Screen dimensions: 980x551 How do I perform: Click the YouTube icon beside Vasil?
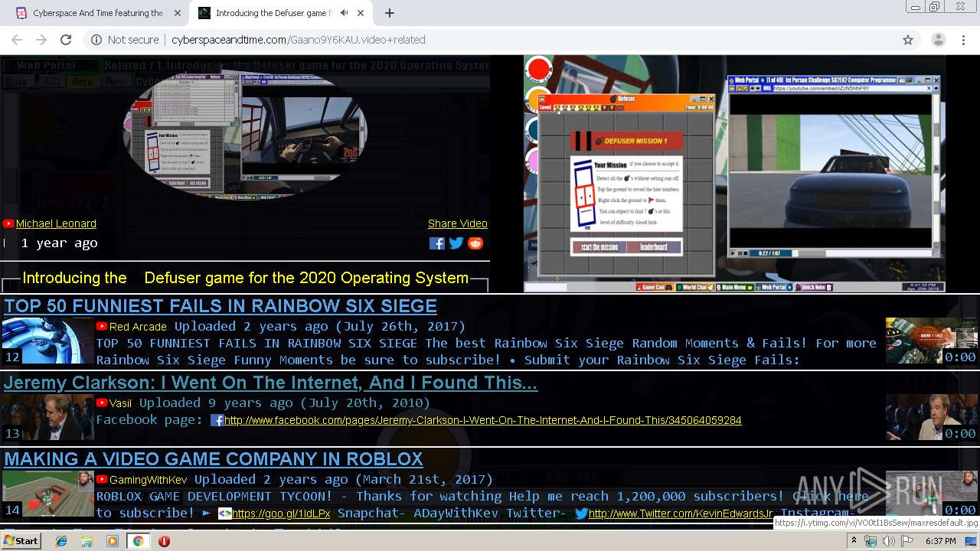click(x=102, y=403)
